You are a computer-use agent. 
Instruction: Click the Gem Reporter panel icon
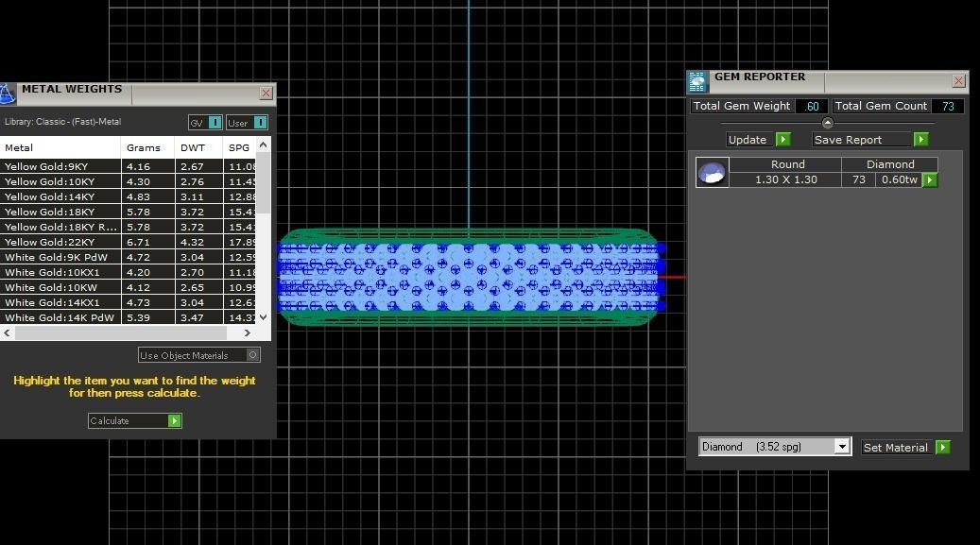(696, 82)
